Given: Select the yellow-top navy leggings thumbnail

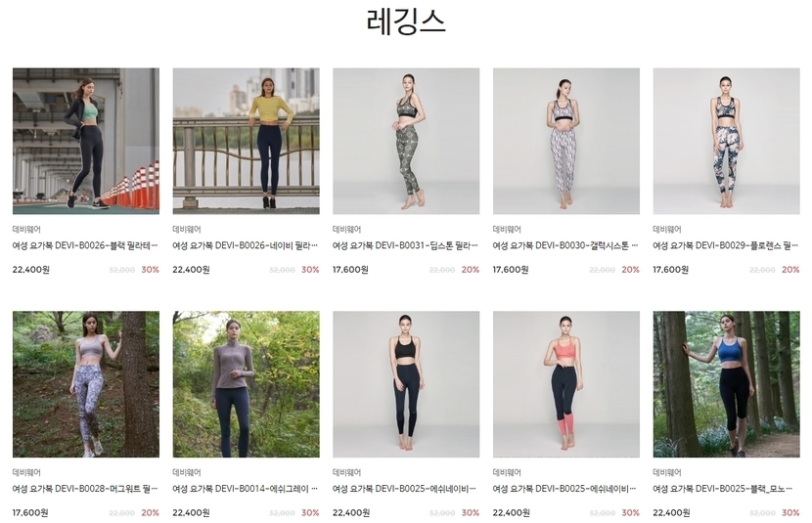Looking at the screenshot, I should [x=246, y=141].
